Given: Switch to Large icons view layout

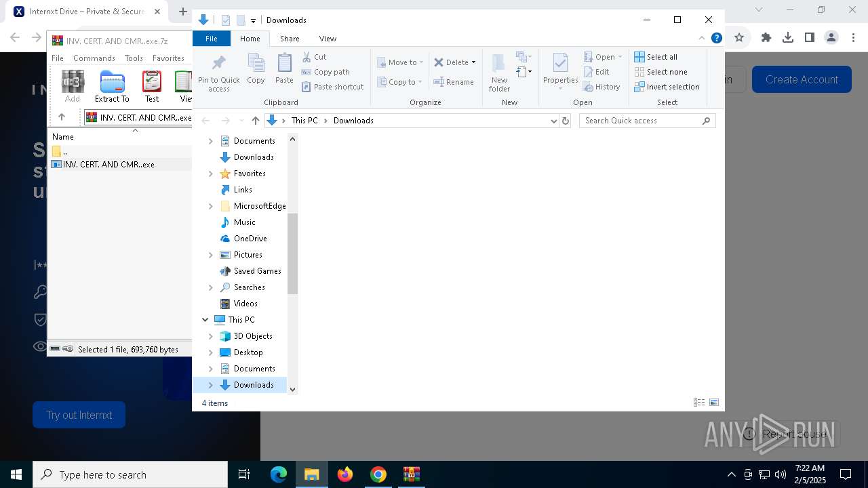Looking at the screenshot, I should pos(714,403).
